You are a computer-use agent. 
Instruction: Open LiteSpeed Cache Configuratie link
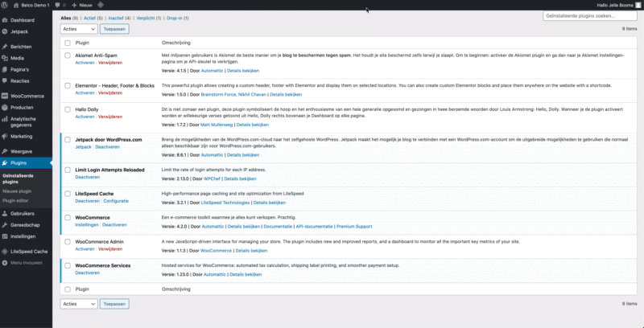tap(116, 201)
